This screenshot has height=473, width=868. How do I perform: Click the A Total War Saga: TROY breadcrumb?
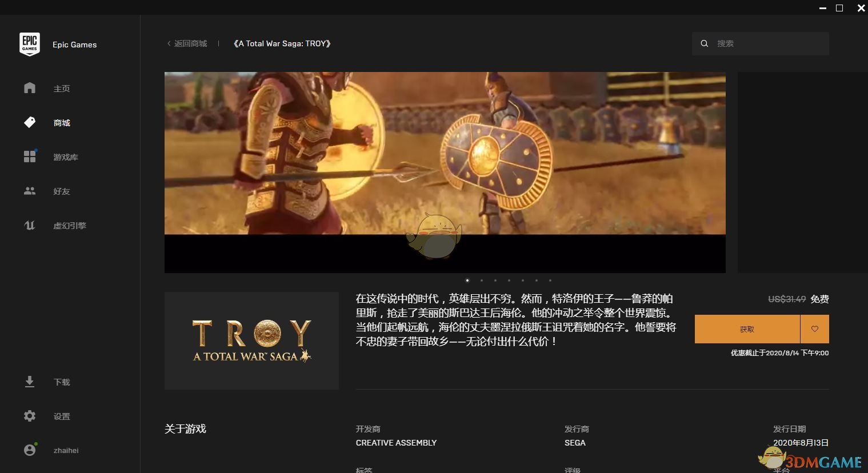pos(282,43)
